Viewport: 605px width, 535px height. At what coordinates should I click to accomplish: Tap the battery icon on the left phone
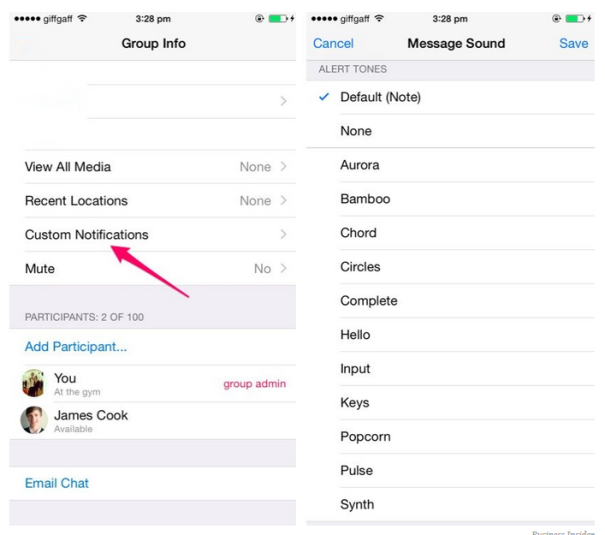click(x=278, y=18)
